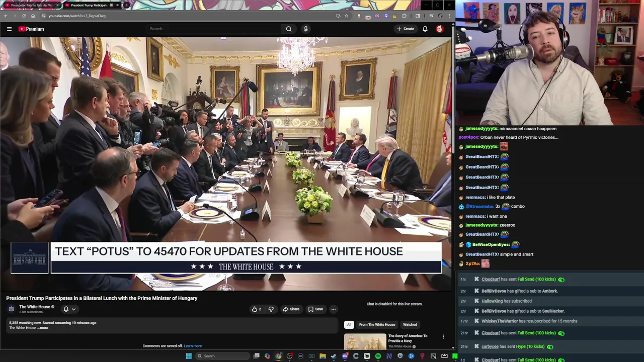
Task: Open a new browser tab
Action: click(x=127, y=5)
